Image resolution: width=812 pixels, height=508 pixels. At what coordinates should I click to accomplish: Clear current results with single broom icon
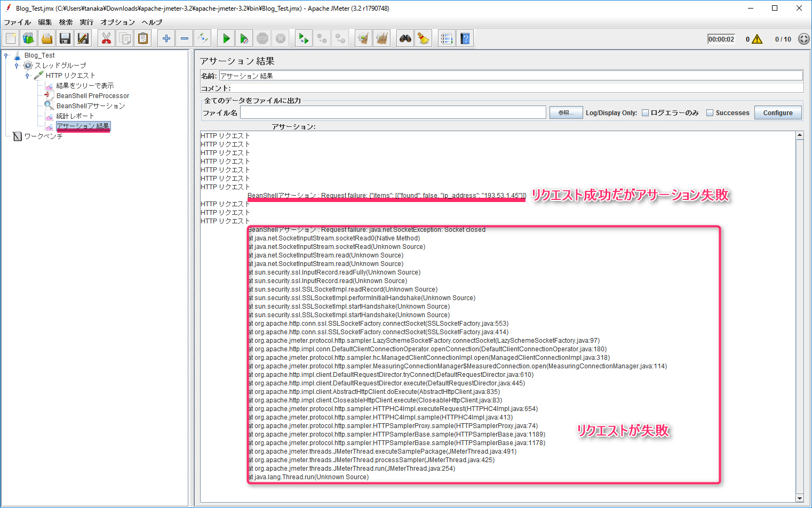[364, 38]
